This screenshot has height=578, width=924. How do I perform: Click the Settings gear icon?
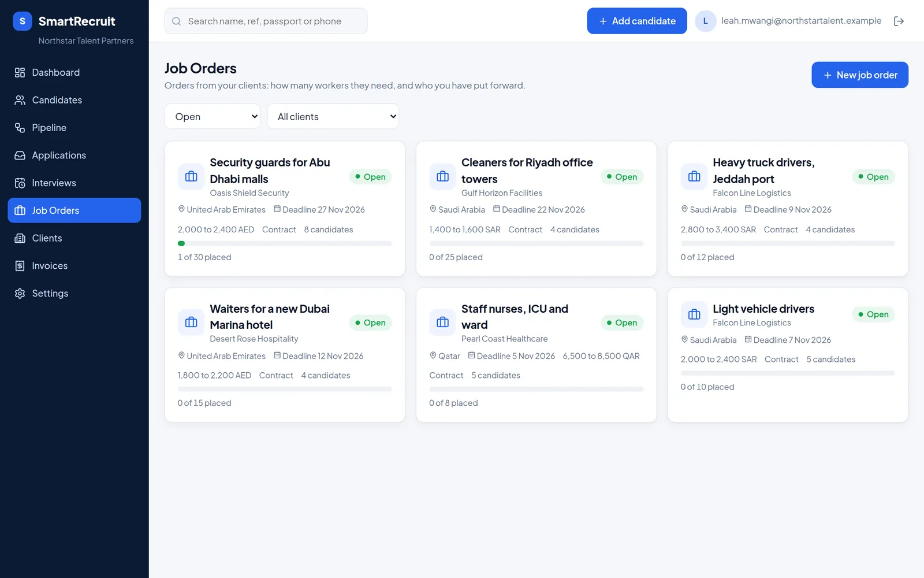[x=20, y=294]
